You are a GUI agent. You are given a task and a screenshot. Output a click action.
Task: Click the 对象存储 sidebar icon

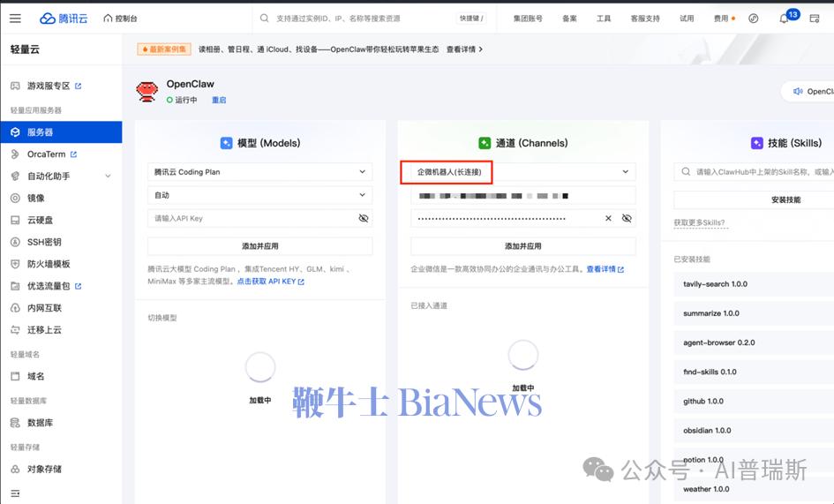click(15, 469)
